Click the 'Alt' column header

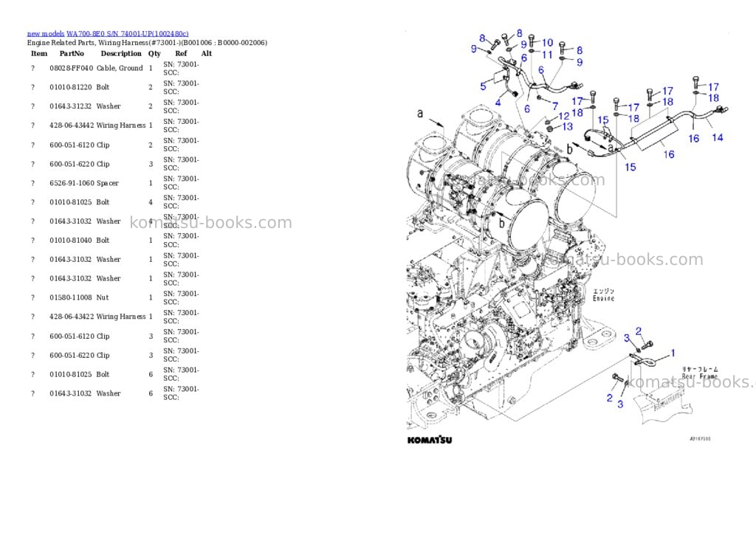point(207,53)
